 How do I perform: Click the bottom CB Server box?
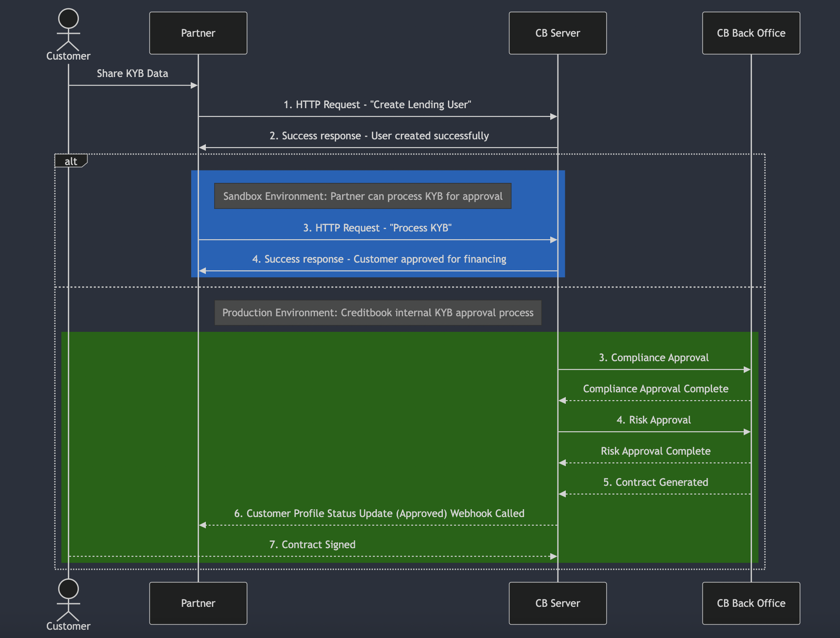tap(557, 603)
